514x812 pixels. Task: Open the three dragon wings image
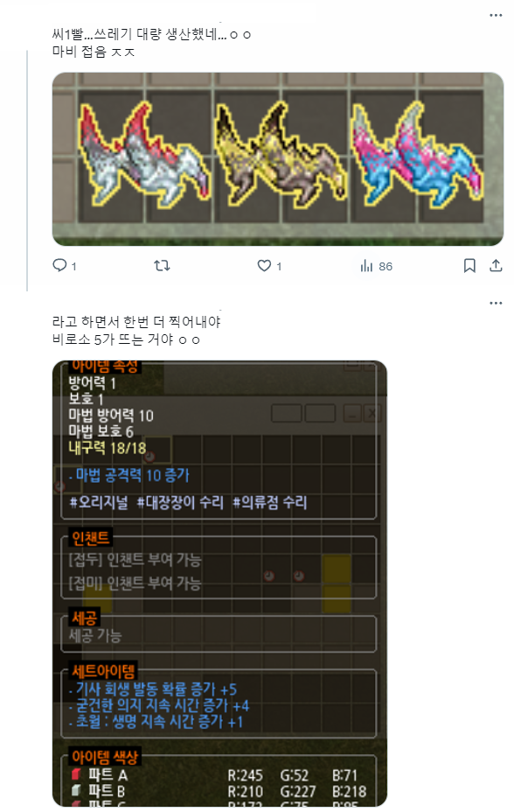pos(278,159)
